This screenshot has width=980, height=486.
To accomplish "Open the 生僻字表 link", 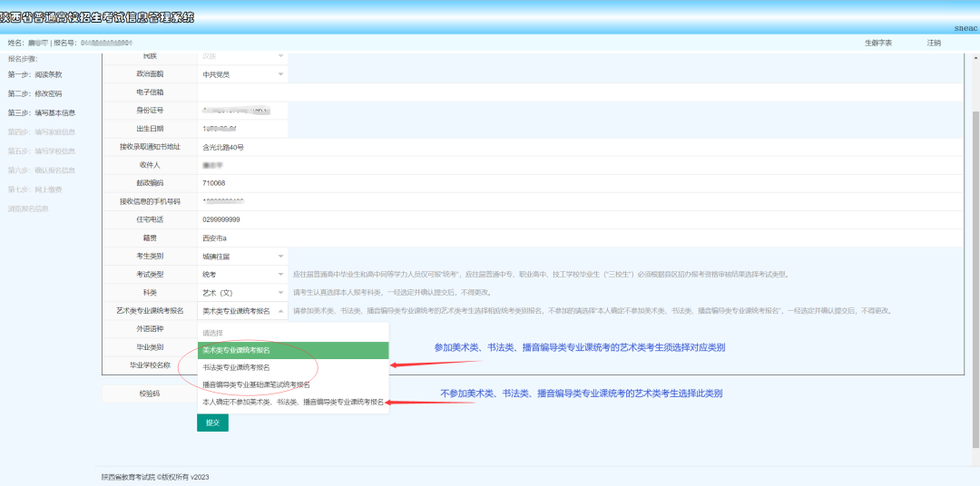I will [x=877, y=43].
